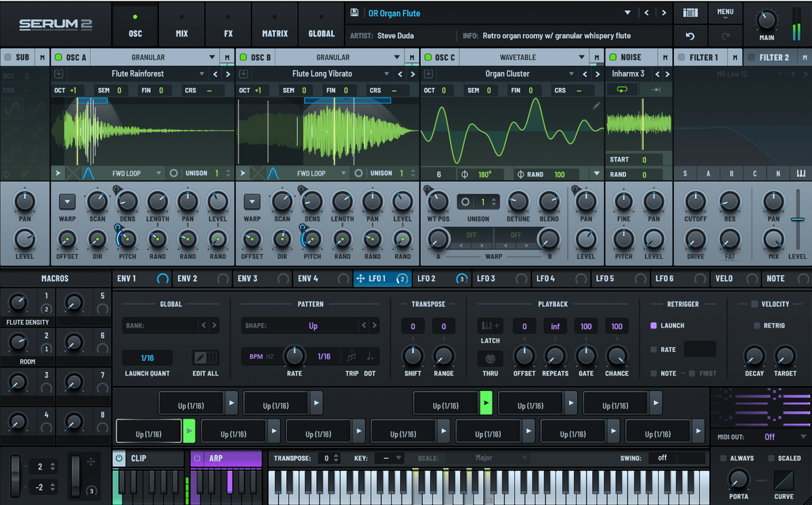Toggle the SUB oscillator on
The image size is (812, 505).
[x=8, y=57]
